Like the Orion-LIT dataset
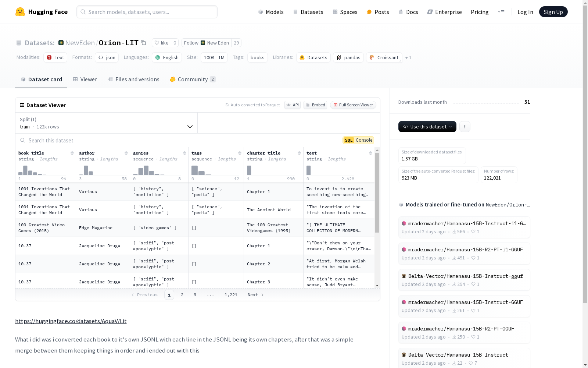Screen dimensions: 588x368 (161, 43)
